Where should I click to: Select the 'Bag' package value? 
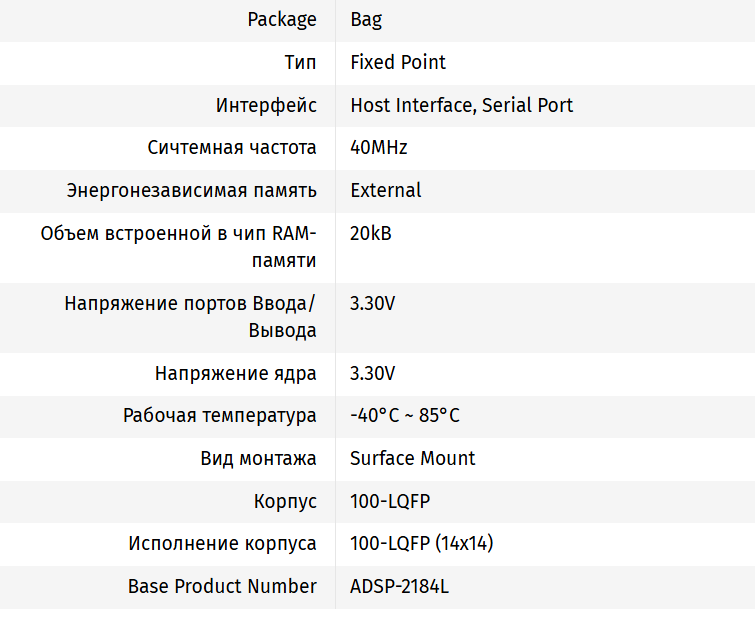point(366,19)
